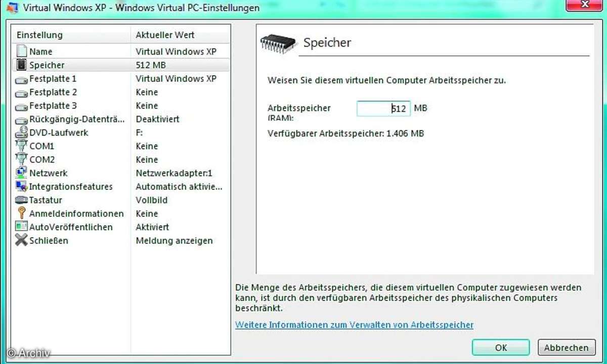Click the Festplatte 3 drive icon

point(21,107)
